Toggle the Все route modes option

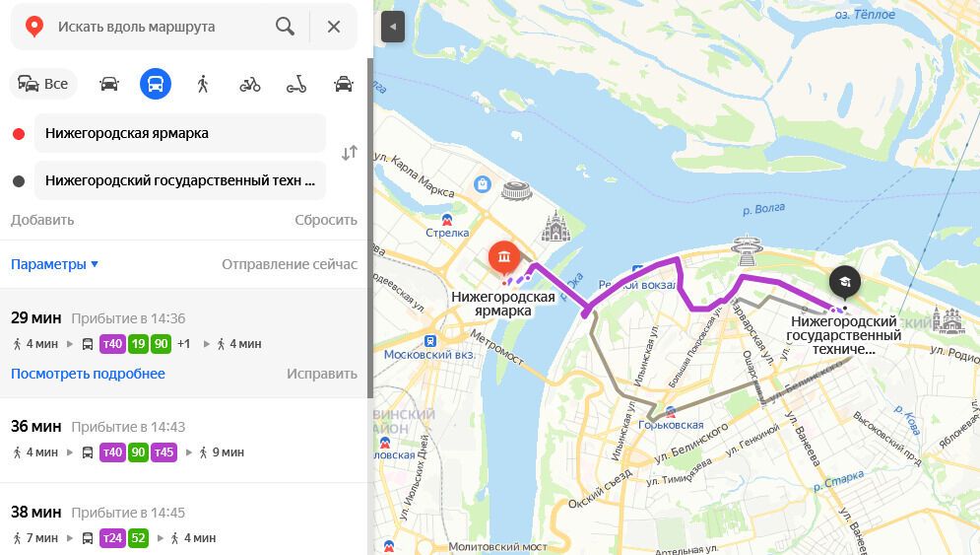coord(43,84)
